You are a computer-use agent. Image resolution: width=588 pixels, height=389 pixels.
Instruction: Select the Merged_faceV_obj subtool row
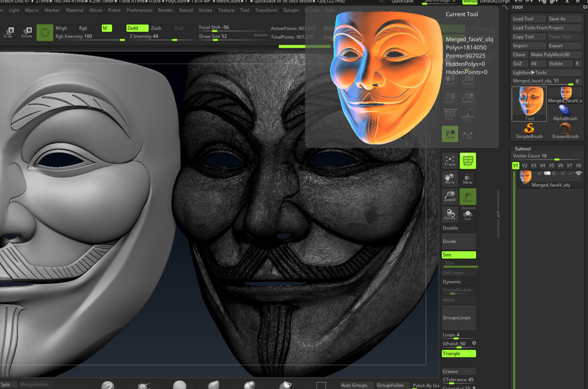pos(551,179)
